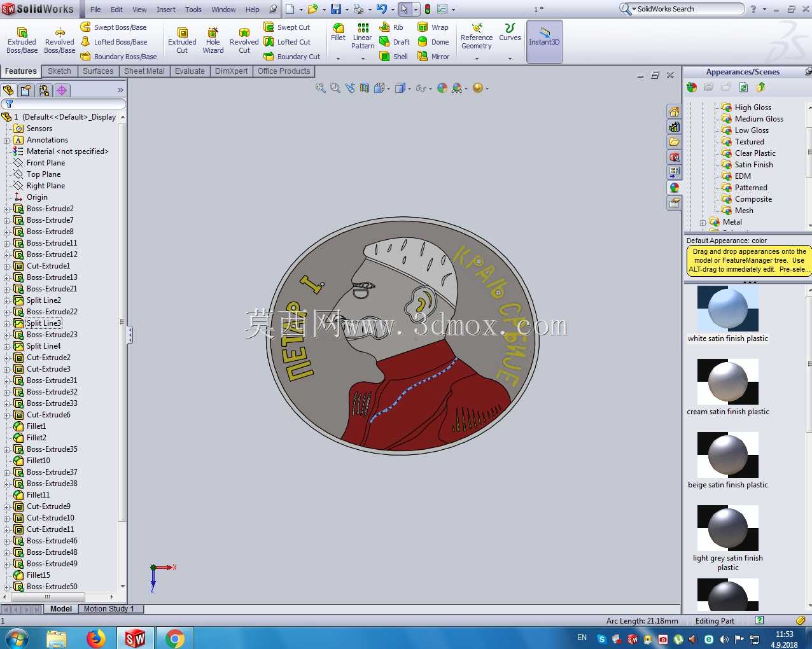
Task: Select the Linear Pattern tool
Action: [363, 36]
